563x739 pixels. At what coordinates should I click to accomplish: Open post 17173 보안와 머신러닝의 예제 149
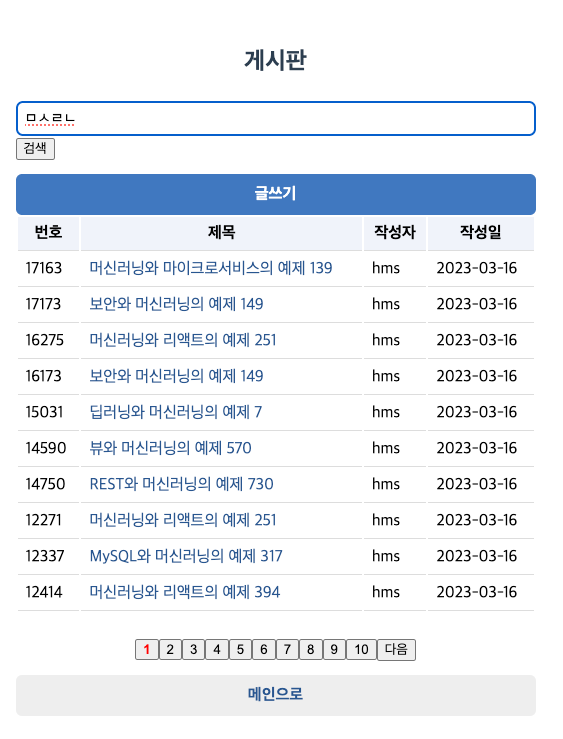(176, 304)
